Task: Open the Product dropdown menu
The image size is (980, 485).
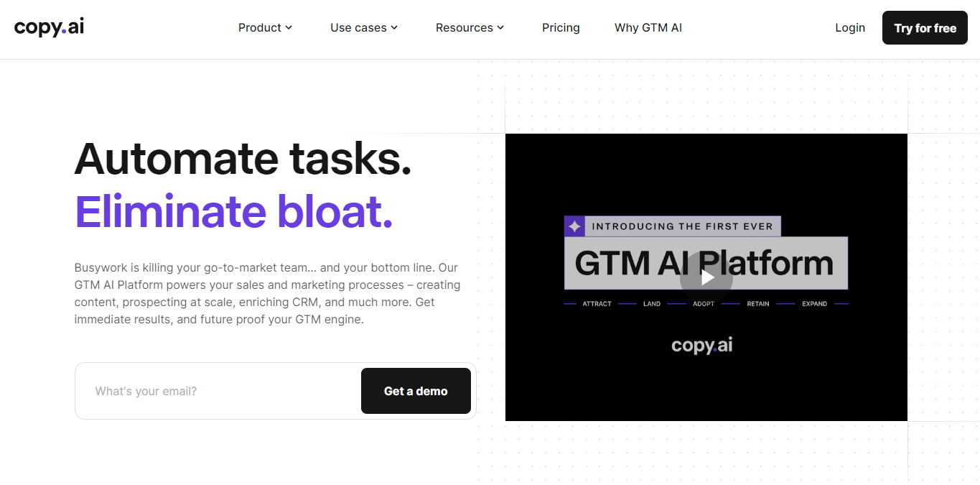Action: [x=265, y=28]
